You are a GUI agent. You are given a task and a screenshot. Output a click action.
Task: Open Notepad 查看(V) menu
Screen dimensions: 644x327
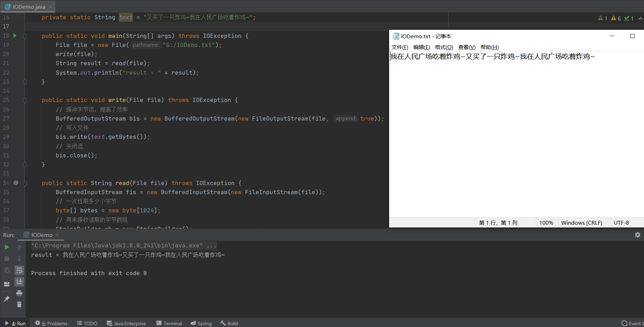[x=467, y=47]
